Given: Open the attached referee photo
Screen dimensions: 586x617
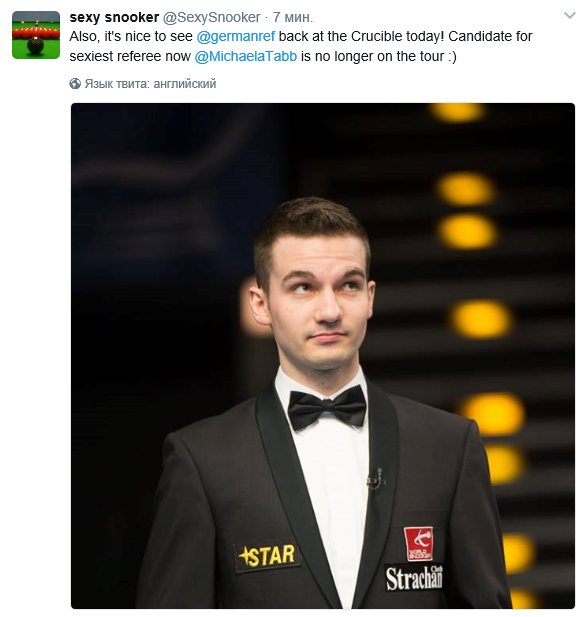Looking at the screenshot, I should 323,356.
